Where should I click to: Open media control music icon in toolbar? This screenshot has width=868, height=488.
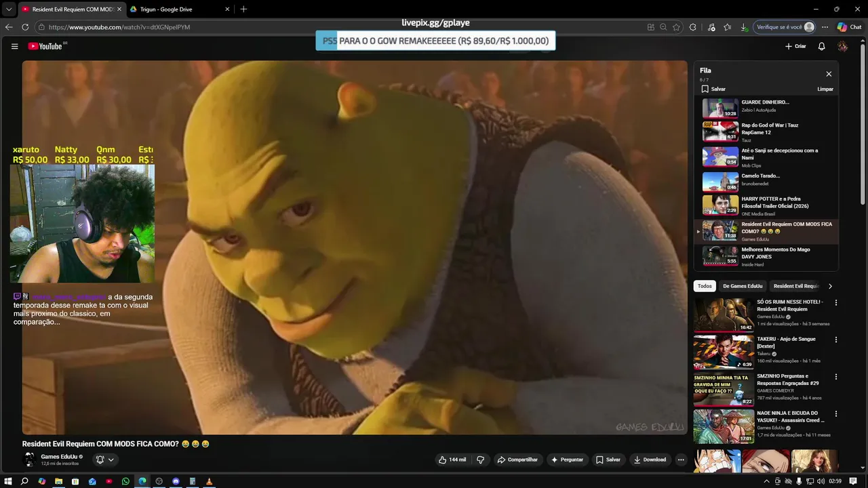(x=711, y=27)
